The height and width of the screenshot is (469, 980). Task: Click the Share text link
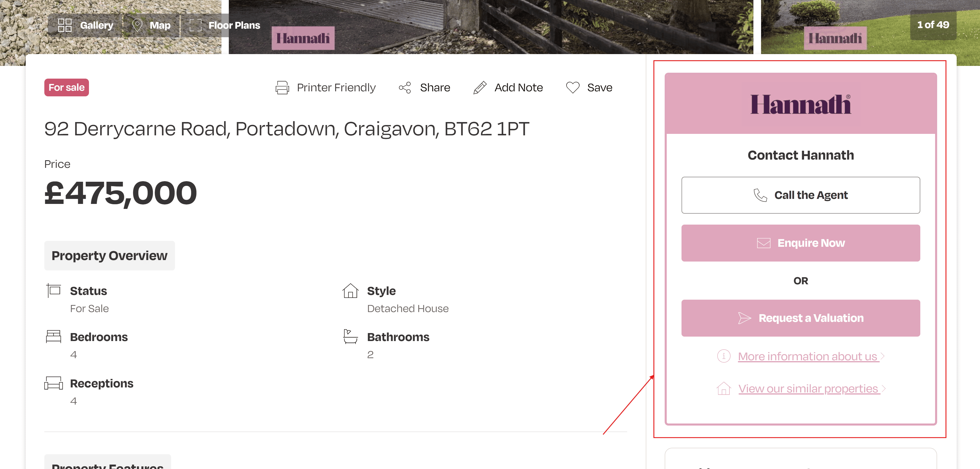click(435, 87)
